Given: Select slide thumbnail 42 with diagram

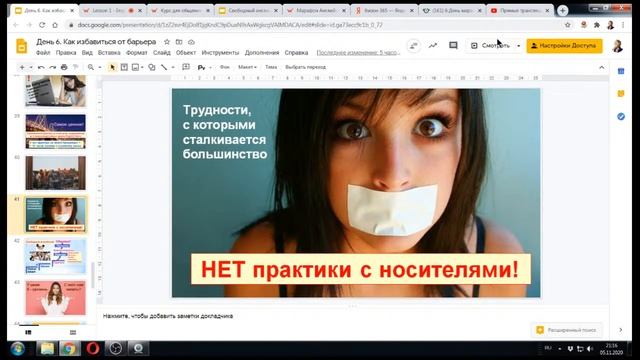Looking at the screenshot, I should 56,256.
